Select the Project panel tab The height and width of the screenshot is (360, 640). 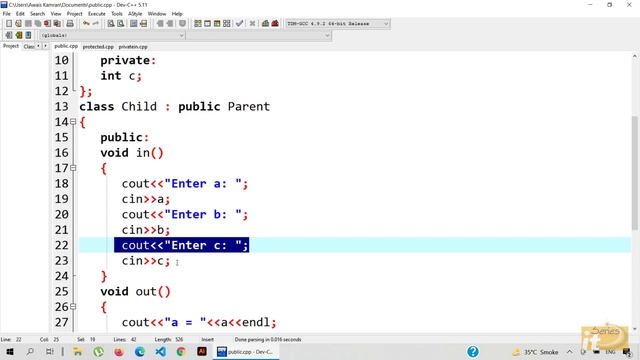11,46
